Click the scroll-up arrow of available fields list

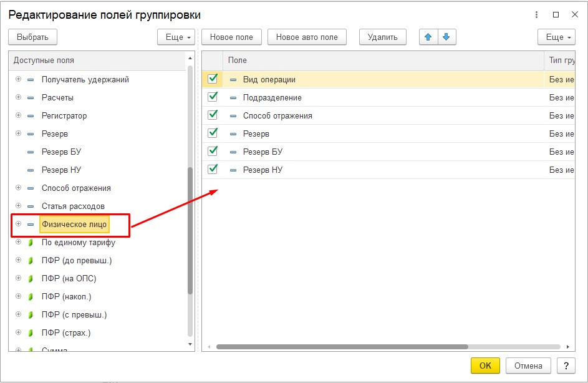pyautogui.click(x=190, y=59)
